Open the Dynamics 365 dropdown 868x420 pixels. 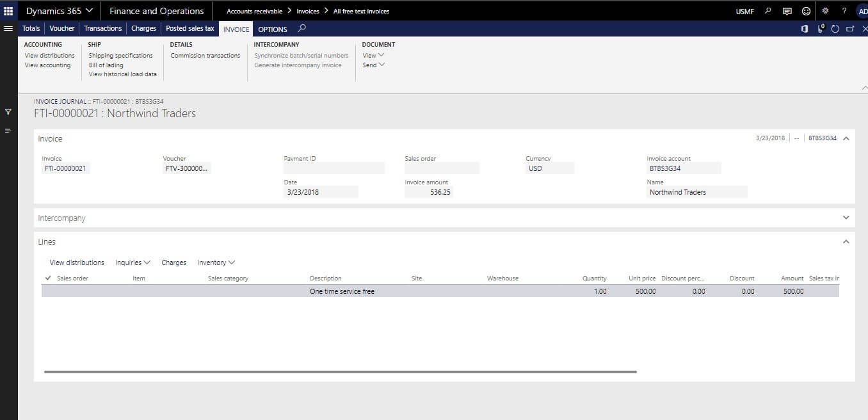point(60,11)
